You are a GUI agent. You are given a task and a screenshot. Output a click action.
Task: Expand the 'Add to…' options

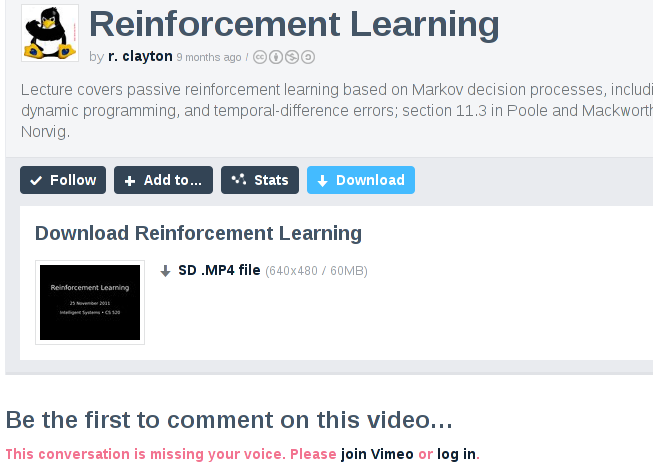(x=163, y=180)
